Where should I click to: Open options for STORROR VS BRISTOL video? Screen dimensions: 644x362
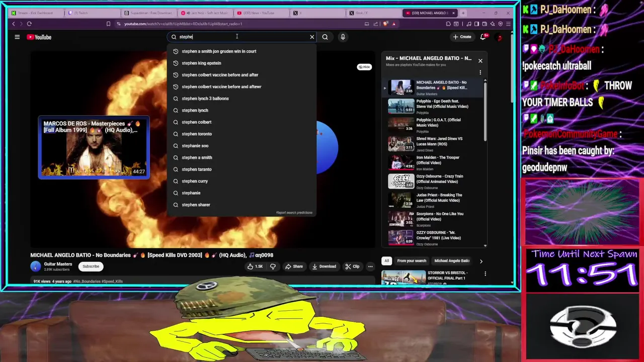pyautogui.click(x=485, y=274)
